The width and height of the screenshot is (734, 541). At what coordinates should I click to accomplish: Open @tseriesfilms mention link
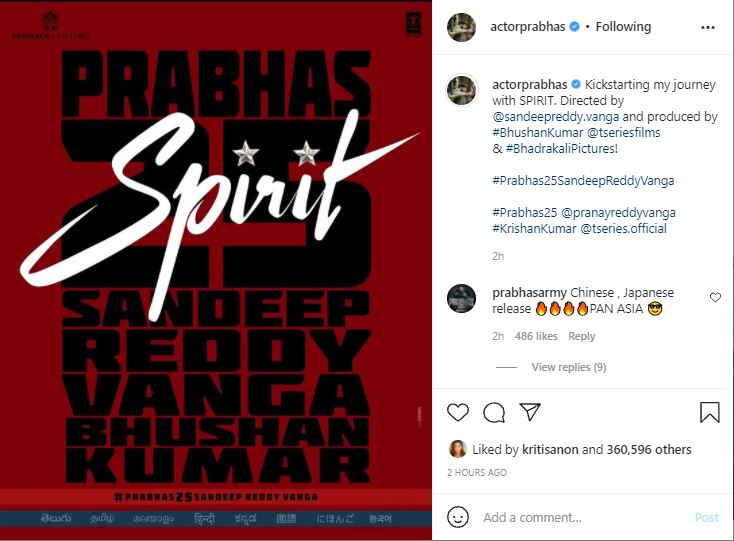(623, 132)
